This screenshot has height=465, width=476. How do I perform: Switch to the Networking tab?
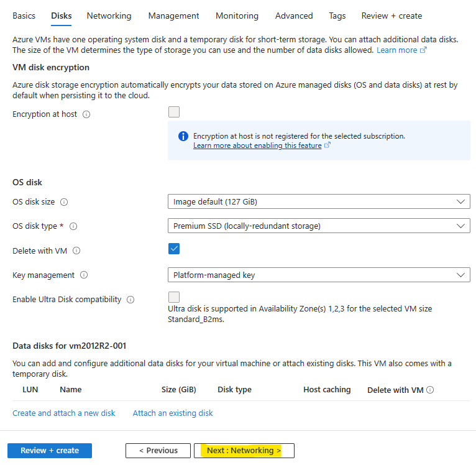[109, 16]
